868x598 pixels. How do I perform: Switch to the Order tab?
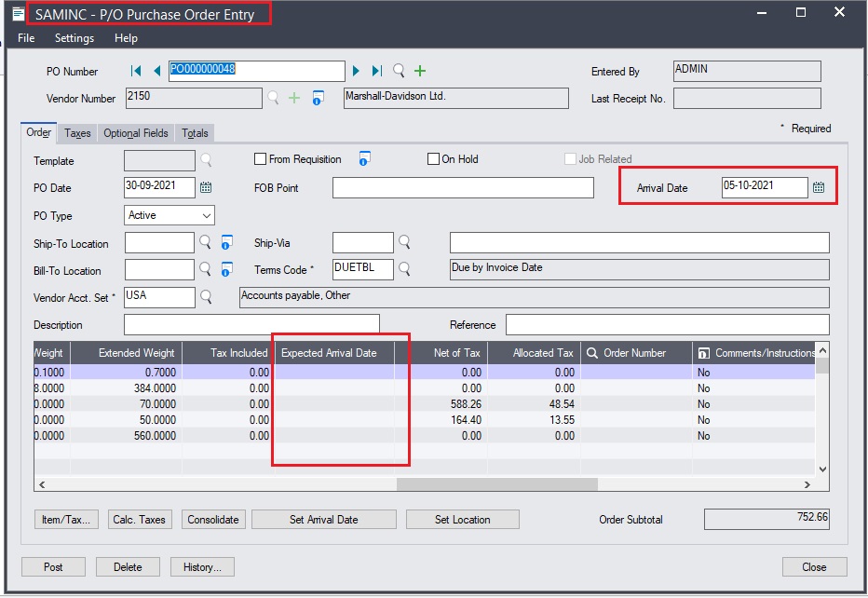tap(39, 132)
